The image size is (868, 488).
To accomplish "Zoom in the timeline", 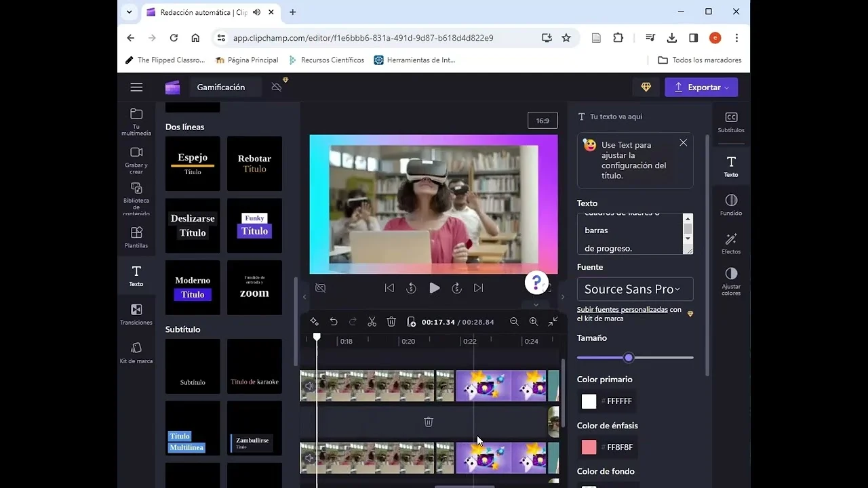I will click(x=534, y=322).
